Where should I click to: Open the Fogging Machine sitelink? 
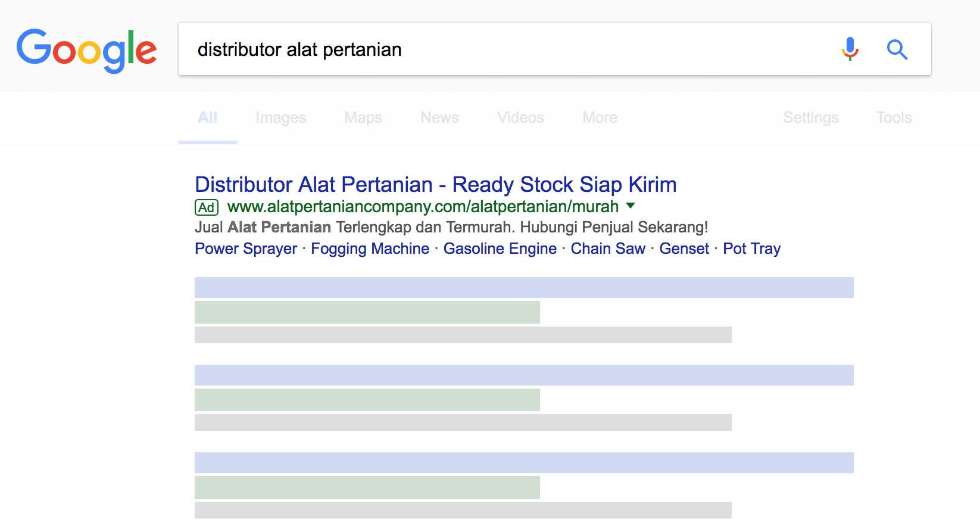tap(370, 249)
